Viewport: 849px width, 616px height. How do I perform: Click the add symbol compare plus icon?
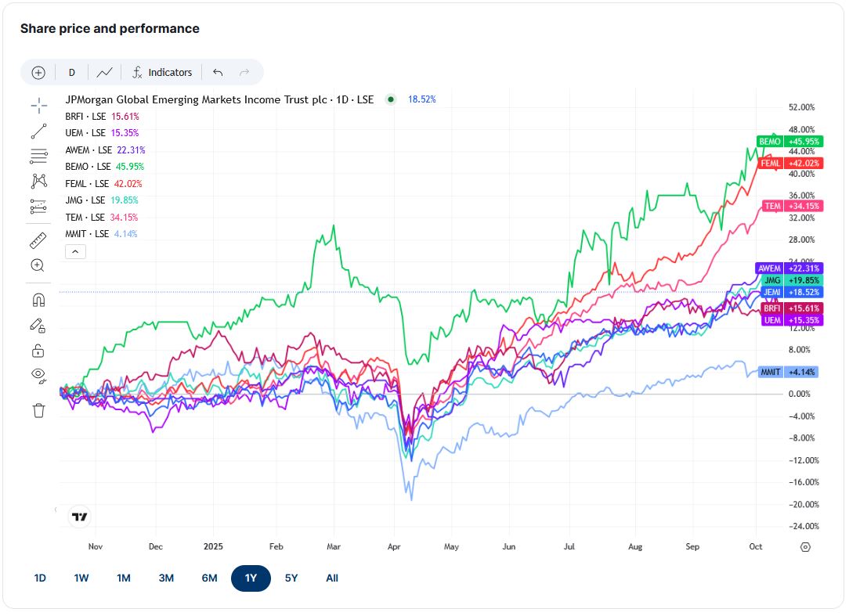[38, 73]
